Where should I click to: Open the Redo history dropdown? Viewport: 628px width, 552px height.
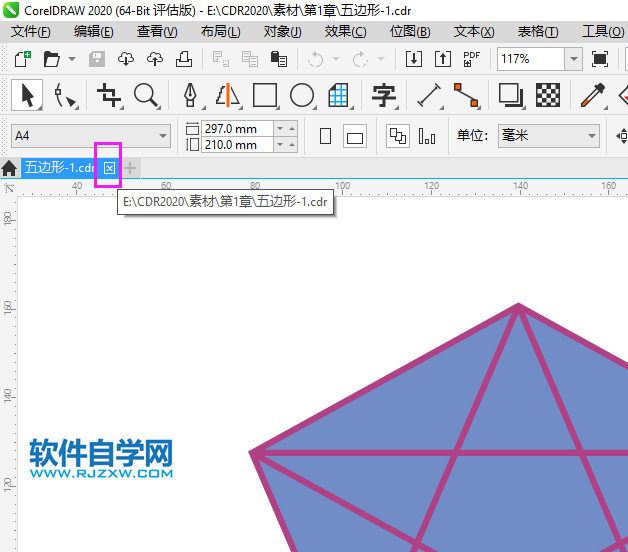point(381,59)
